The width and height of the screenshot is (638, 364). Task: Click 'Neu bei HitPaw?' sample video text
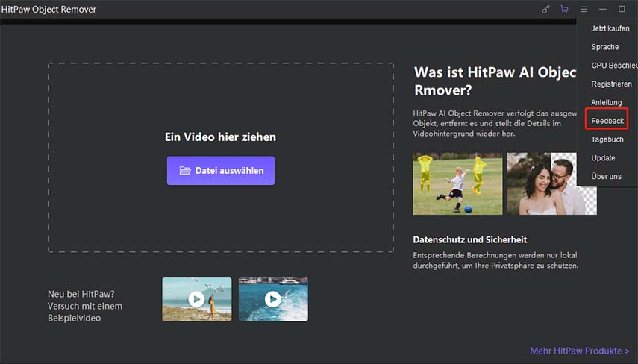pyautogui.click(x=84, y=306)
